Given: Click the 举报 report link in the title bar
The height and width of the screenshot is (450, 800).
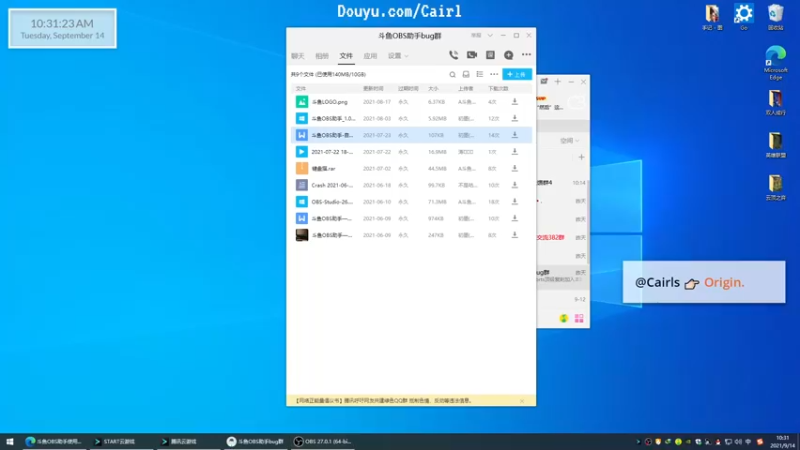Looking at the screenshot, I should coord(476,35).
